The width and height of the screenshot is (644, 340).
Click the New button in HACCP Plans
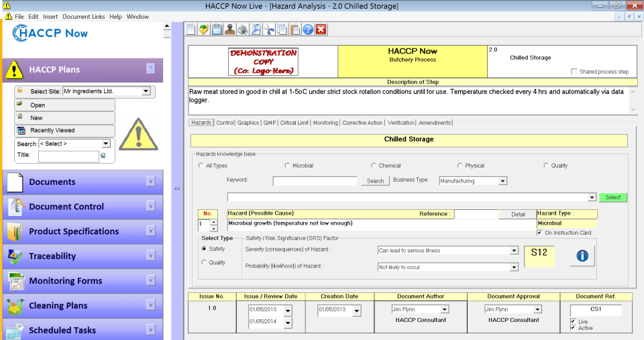[64, 118]
